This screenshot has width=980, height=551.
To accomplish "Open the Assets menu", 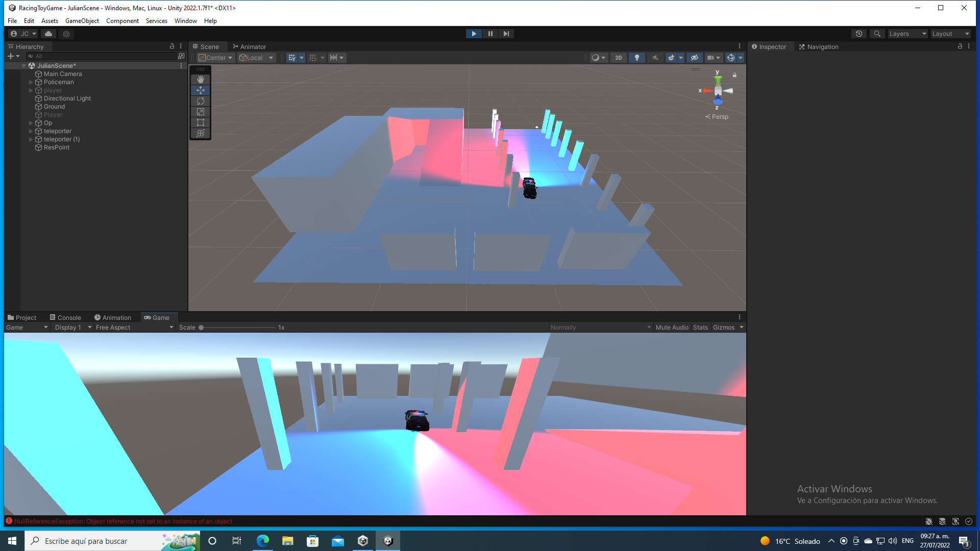I will 50,21.
